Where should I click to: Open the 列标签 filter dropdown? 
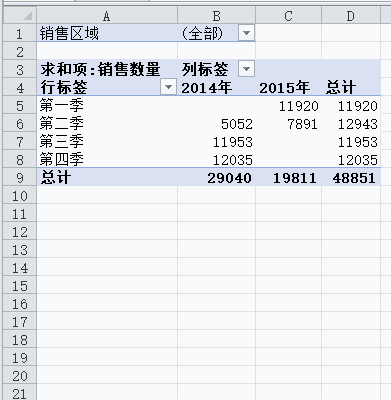tap(246, 69)
